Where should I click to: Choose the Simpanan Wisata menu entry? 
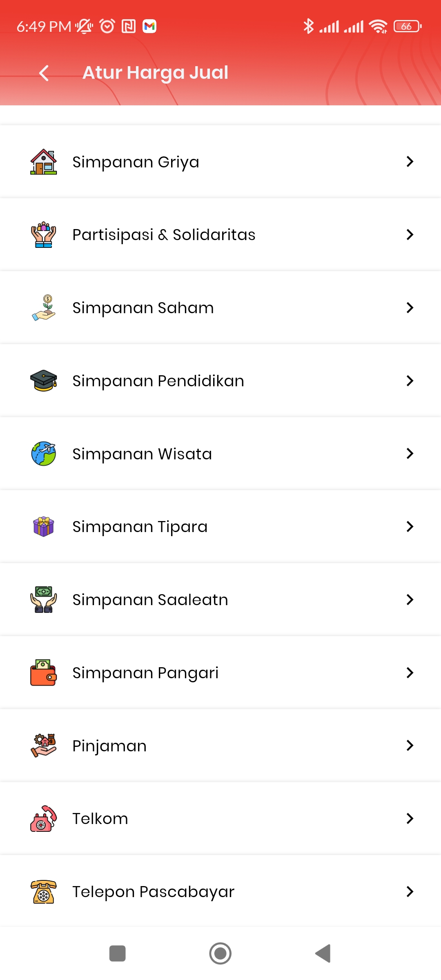click(x=220, y=454)
